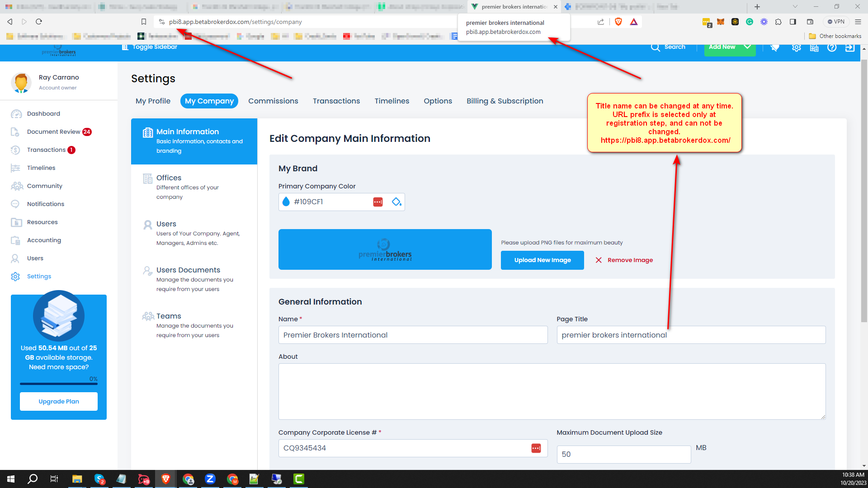Click the muted bell notifications icon
This screenshot has width=868, height=488.
[775, 47]
